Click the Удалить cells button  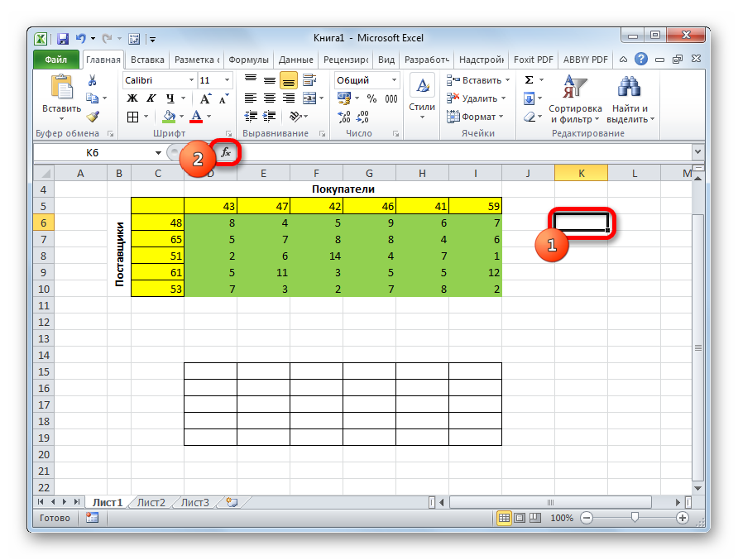(x=476, y=98)
